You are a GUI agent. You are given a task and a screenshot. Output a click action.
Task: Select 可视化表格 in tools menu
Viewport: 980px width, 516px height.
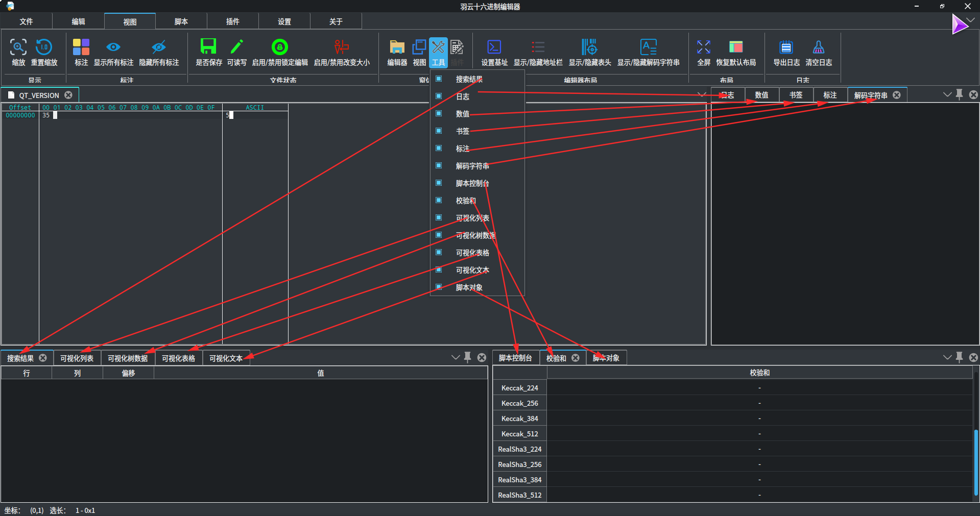click(x=477, y=253)
